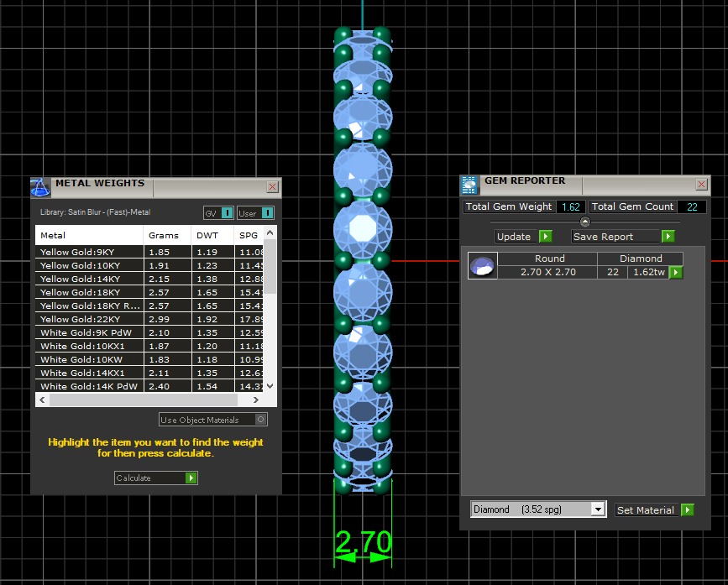728x585 pixels.
Task: Select the Yellow Gold:22KY row
Action: pyautogui.click(x=149, y=319)
